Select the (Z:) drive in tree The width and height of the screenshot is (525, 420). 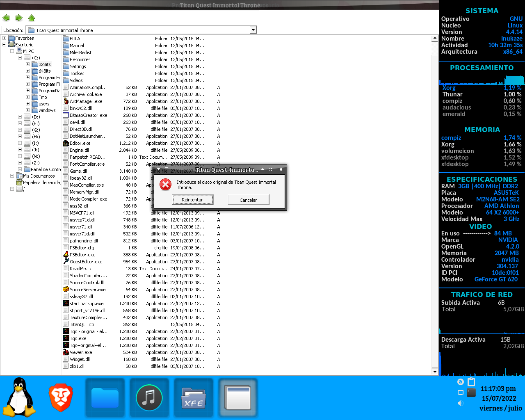tap(32, 163)
